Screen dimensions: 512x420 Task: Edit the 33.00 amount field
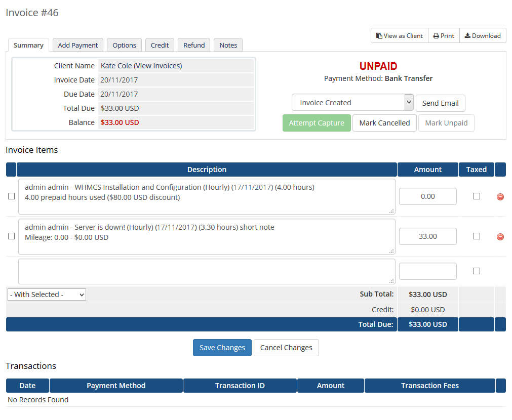click(x=428, y=236)
